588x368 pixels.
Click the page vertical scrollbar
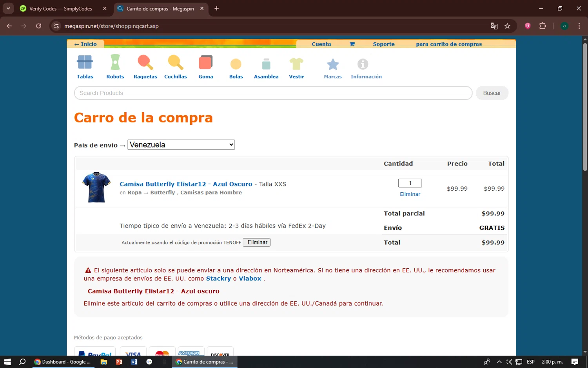pyautogui.click(x=585, y=107)
